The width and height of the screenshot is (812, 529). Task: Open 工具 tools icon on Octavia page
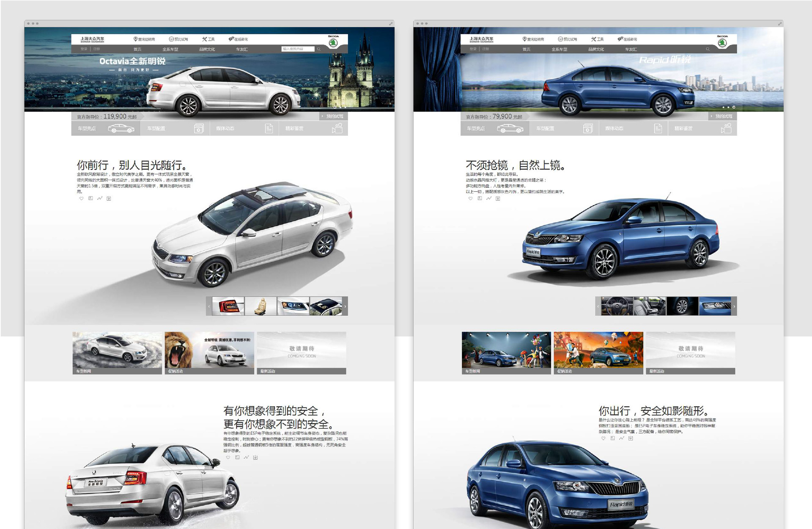(204, 39)
